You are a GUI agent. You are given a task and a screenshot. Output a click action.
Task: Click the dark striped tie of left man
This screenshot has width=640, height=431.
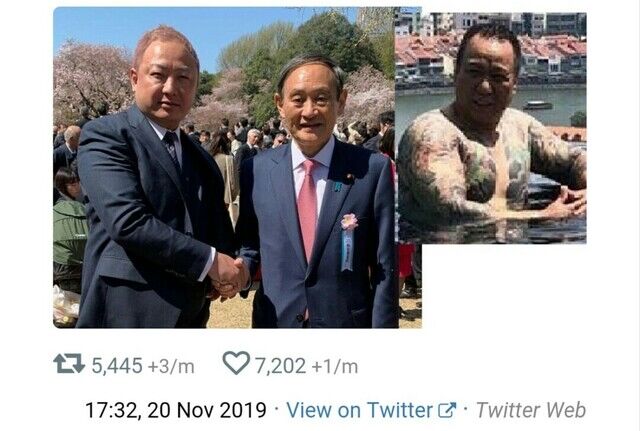[x=172, y=151]
